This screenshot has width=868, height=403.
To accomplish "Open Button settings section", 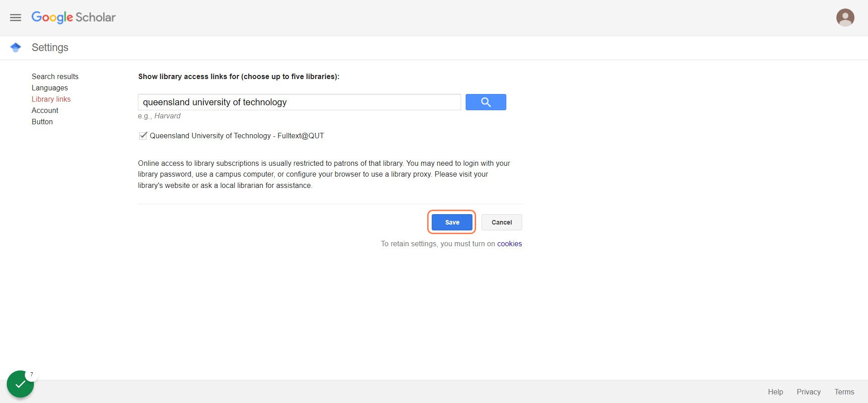I will (42, 122).
